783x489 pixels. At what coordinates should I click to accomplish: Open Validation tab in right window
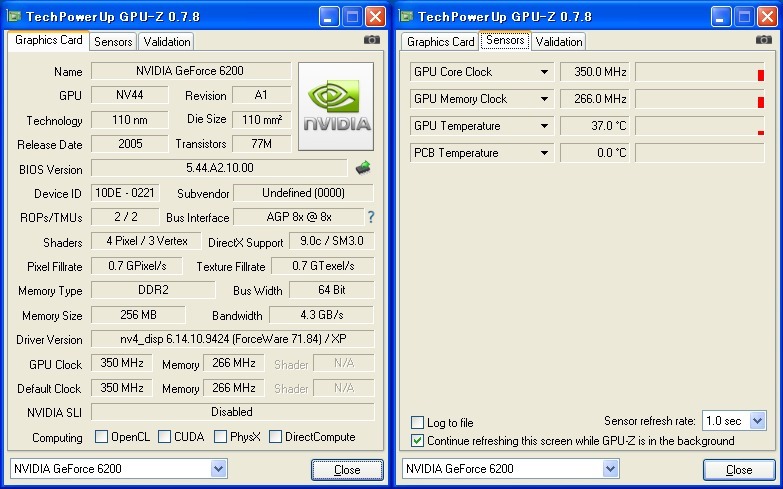click(x=559, y=41)
